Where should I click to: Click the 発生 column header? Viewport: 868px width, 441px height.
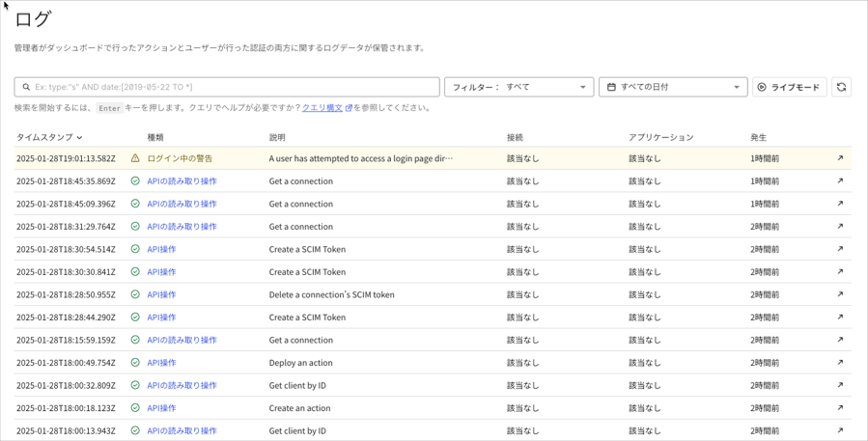click(x=758, y=137)
